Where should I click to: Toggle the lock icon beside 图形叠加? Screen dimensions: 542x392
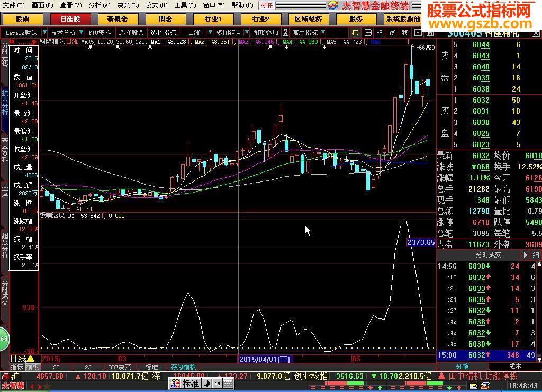pos(285,32)
